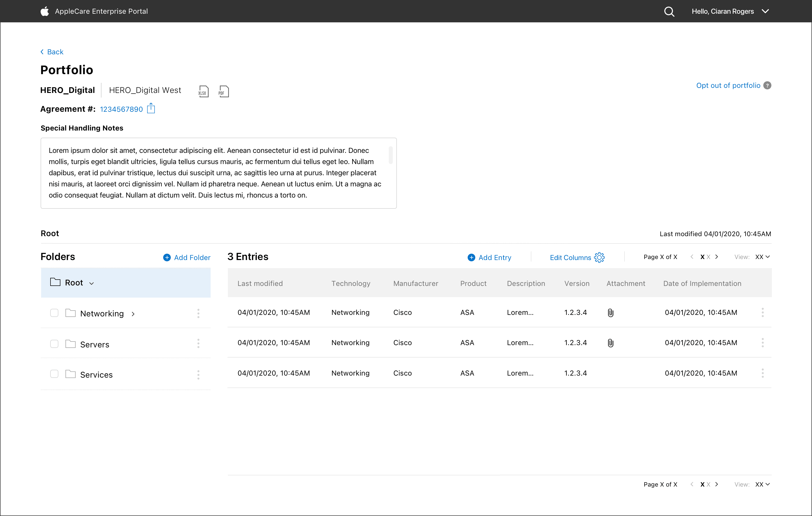Select the Servers folder checkbox
812x516 pixels.
tap(54, 344)
